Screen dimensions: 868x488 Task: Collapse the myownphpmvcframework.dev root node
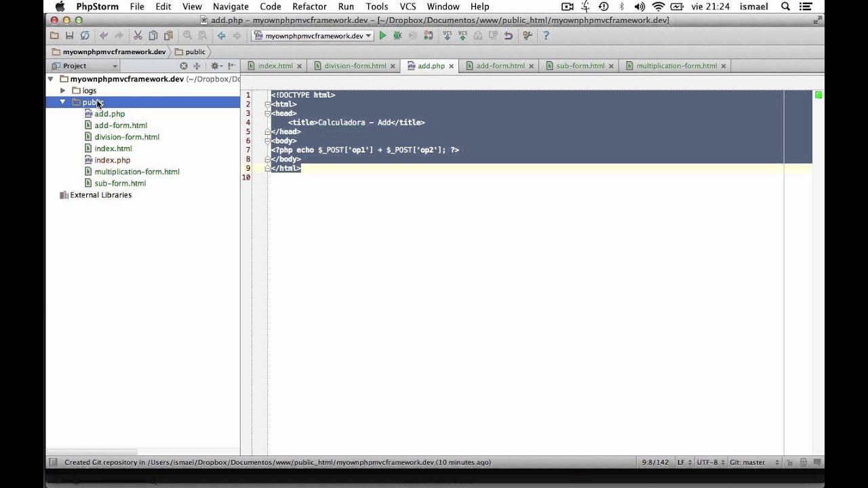click(51, 79)
